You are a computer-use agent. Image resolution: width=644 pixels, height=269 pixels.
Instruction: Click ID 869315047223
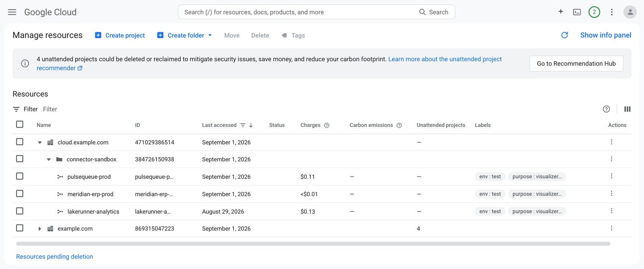155,229
